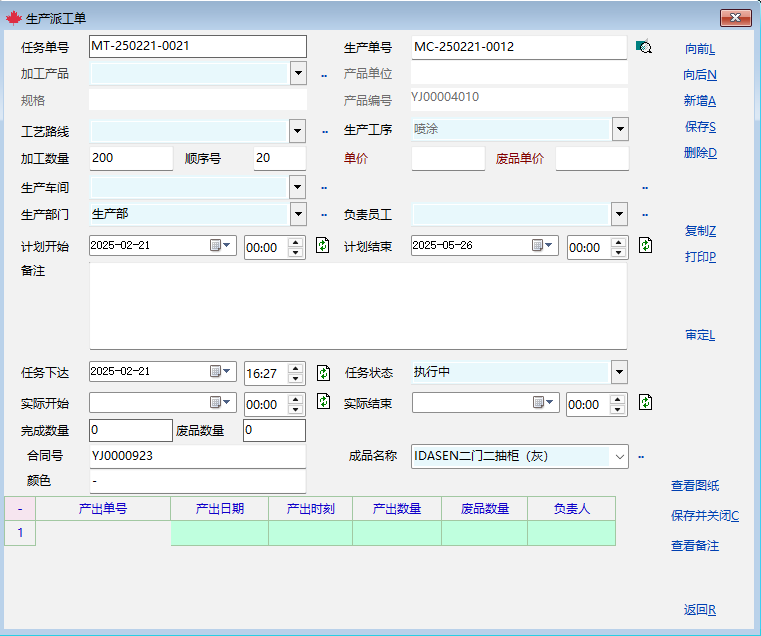Click 保存S to save the record
Viewport: 761px width, 636px height.
(700, 127)
